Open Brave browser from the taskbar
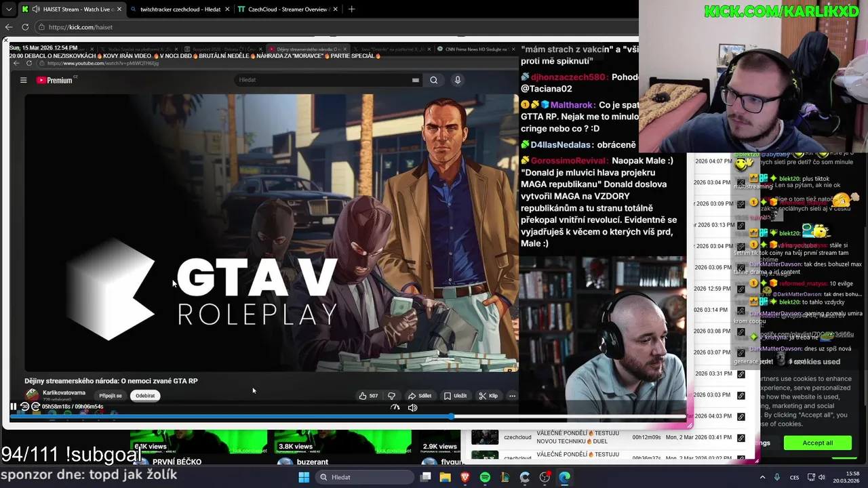The image size is (868, 488). point(465,477)
